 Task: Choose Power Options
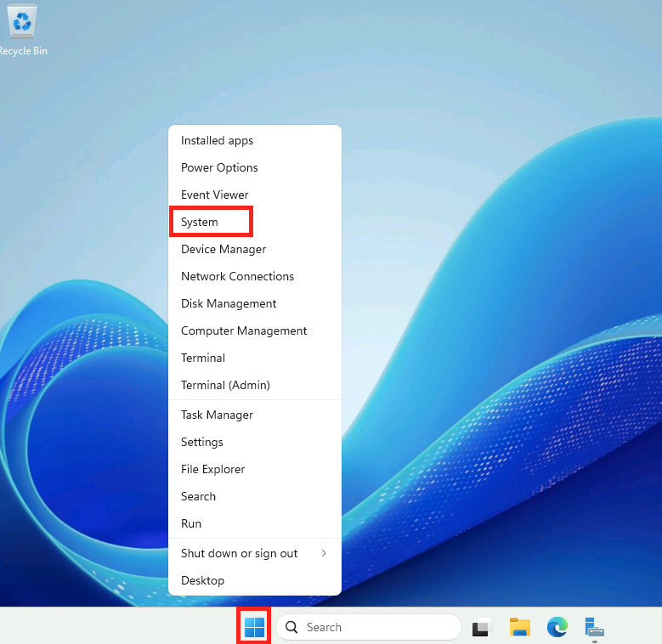[x=255, y=167]
